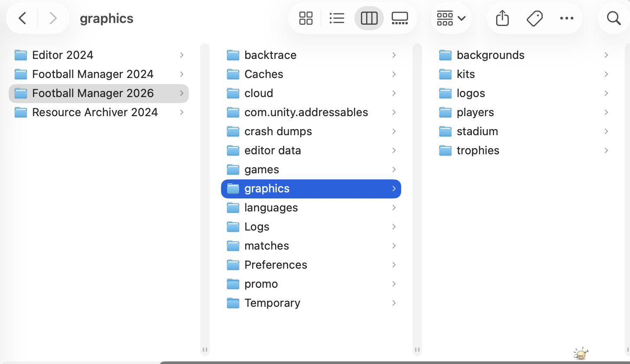Click the forward navigation arrow
Image resolution: width=630 pixels, height=364 pixels.
(53, 18)
